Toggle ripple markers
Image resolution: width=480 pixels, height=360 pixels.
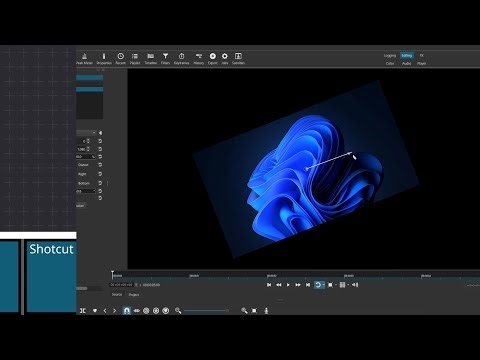[166, 311]
